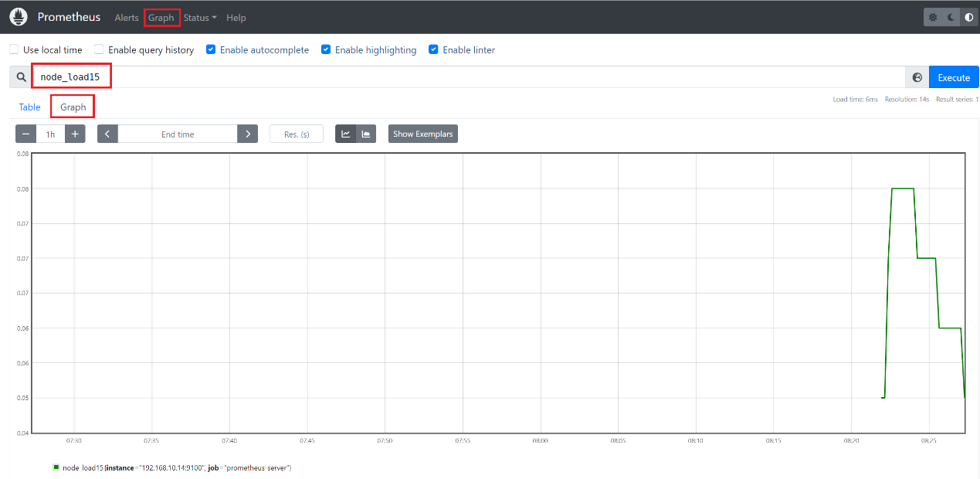Click the Res. (s) resolution field
980x479 pixels.
(x=297, y=134)
